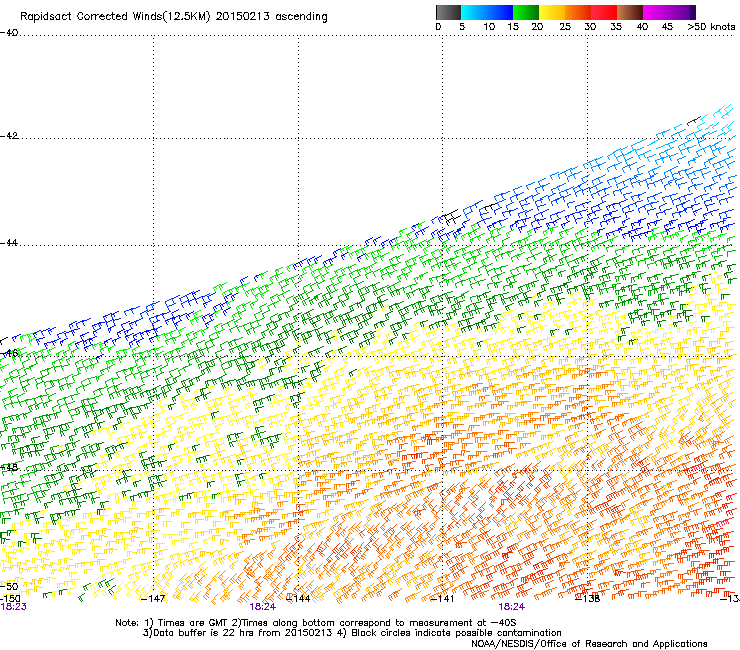Click the brown 35-40 knots legend swatch
Viewport: 740px width, 650px height.
630,12
